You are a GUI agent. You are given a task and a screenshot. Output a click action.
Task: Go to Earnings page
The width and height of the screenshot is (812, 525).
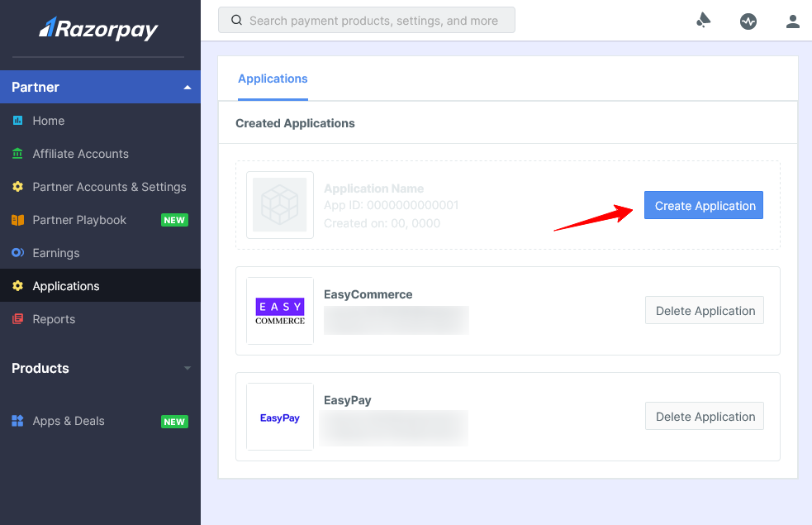click(101, 252)
